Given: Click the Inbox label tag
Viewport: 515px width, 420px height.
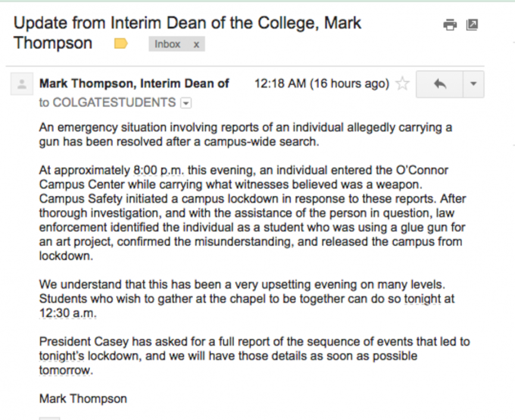Looking at the screenshot, I should pyautogui.click(x=167, y=44).
